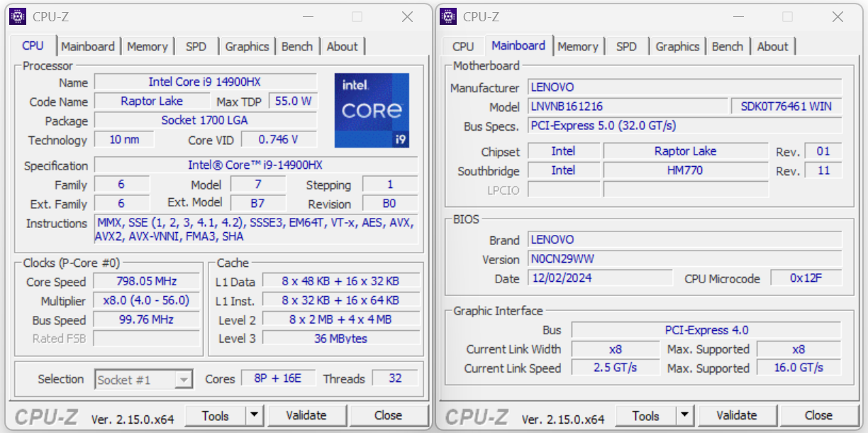Click the Multiplier value x8.0 (4.0 - 56.0)
868x433 pixels.
147,300
